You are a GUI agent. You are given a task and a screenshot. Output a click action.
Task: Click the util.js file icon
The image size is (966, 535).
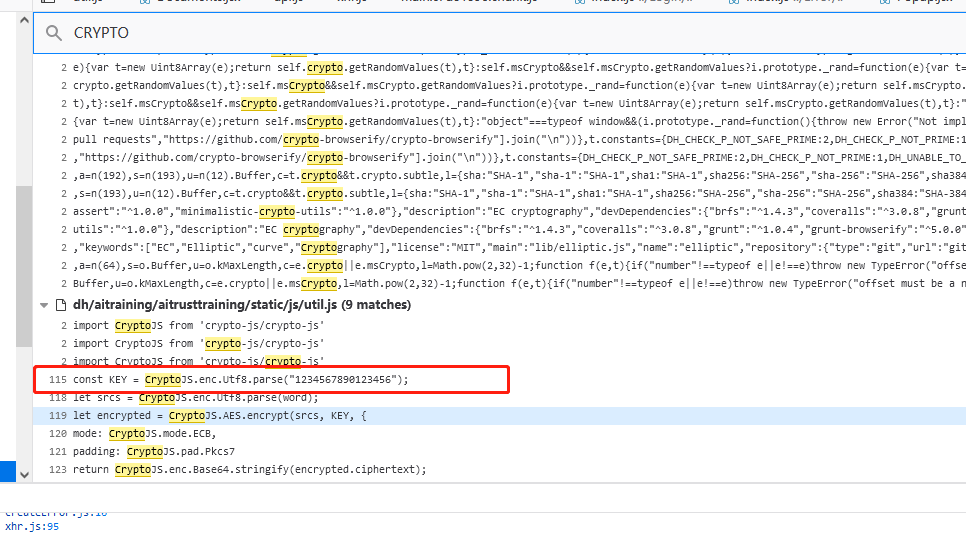(x=59, y=305)
